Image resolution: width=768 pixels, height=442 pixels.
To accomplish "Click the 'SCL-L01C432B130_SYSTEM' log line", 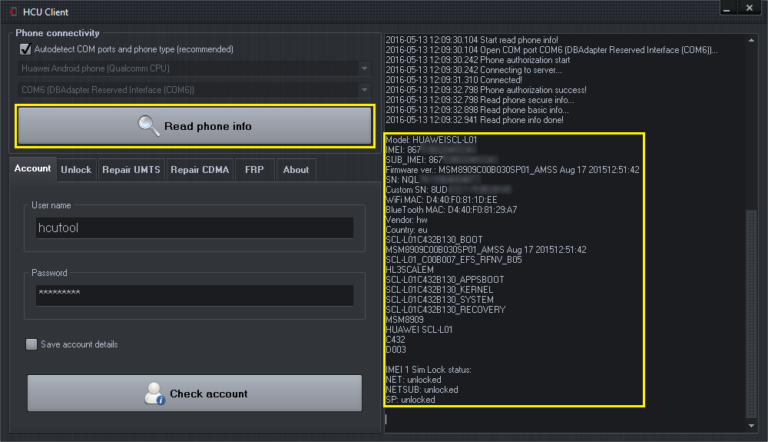I will tap(439, 299).
